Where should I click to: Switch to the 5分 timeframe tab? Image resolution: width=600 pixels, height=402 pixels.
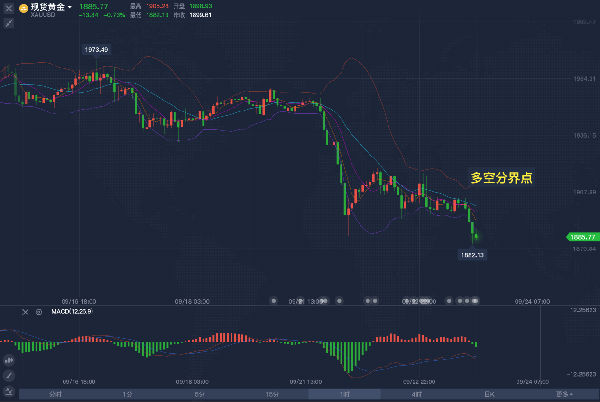click(x=200, y=394)
